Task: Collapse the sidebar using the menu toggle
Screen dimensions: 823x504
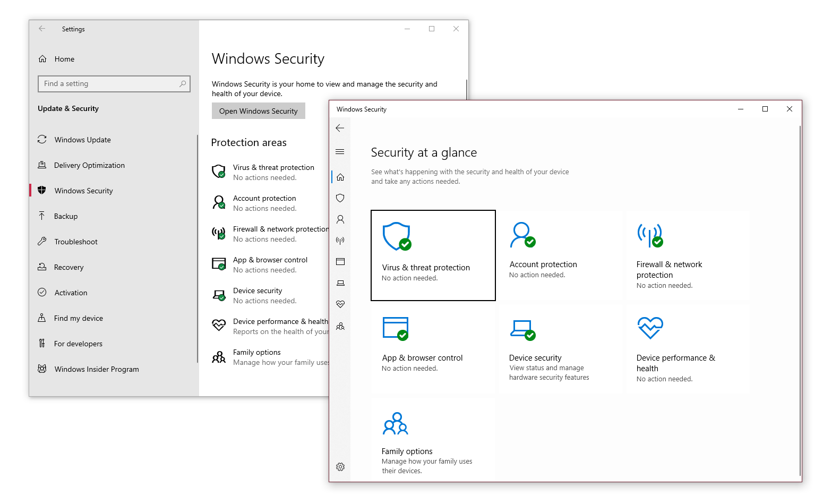Action: pos(340,151)
